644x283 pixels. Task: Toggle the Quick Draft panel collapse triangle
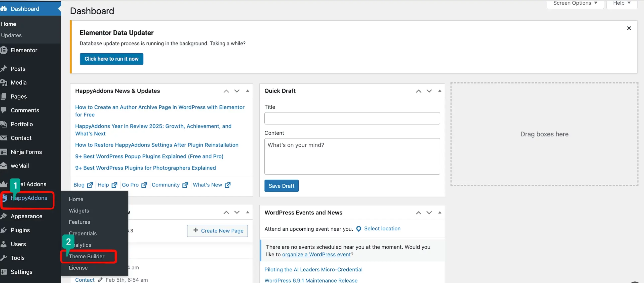click(440, 91)
